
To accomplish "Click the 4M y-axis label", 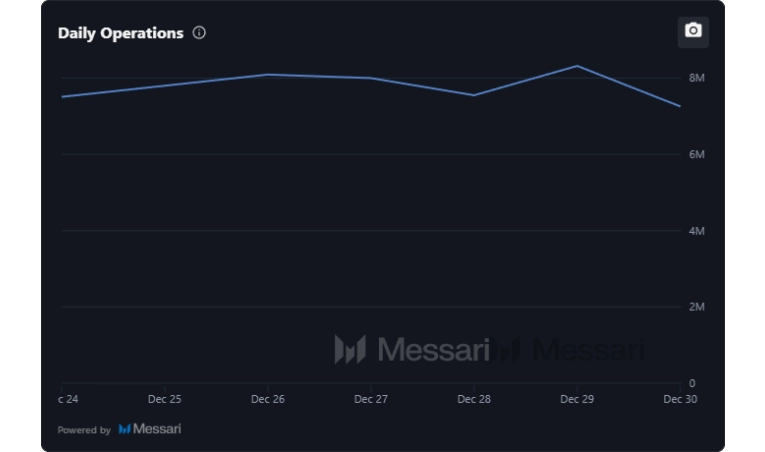I will click(x=697, y=231).
